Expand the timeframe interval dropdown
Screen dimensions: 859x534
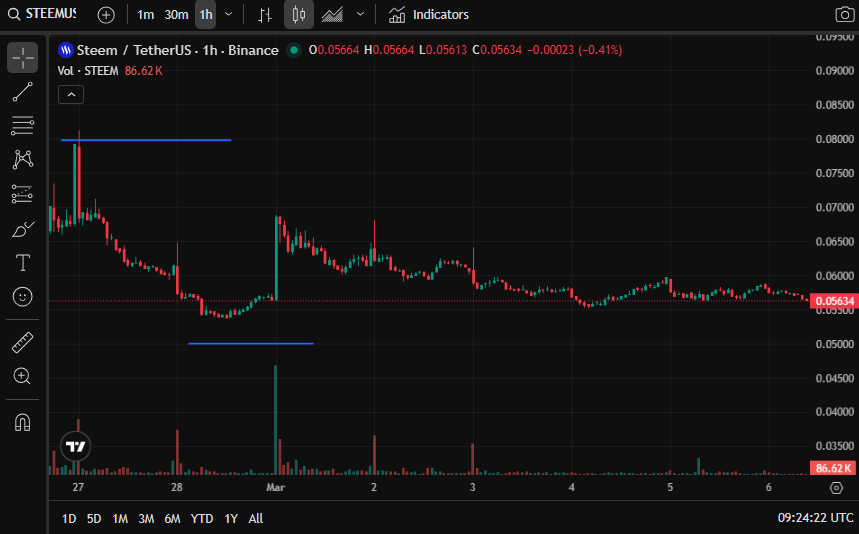click(229, 15)
